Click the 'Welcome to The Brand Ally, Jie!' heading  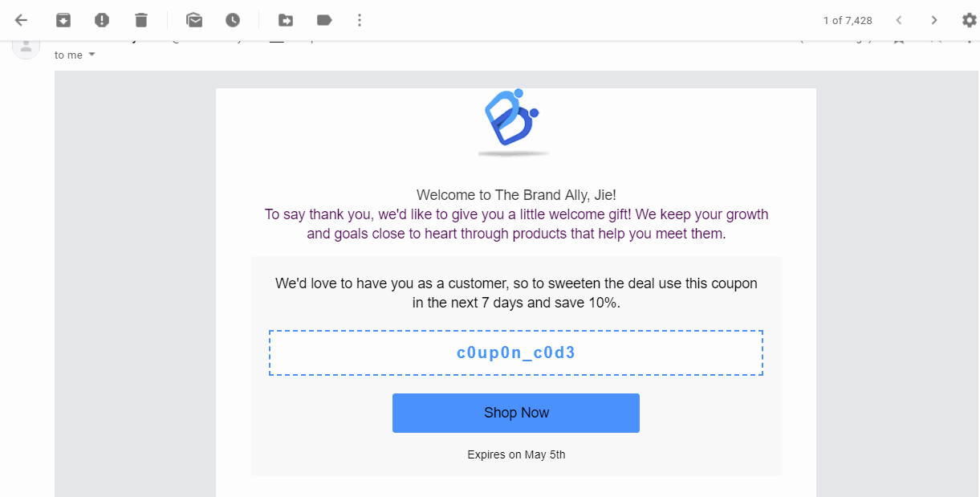516,195
